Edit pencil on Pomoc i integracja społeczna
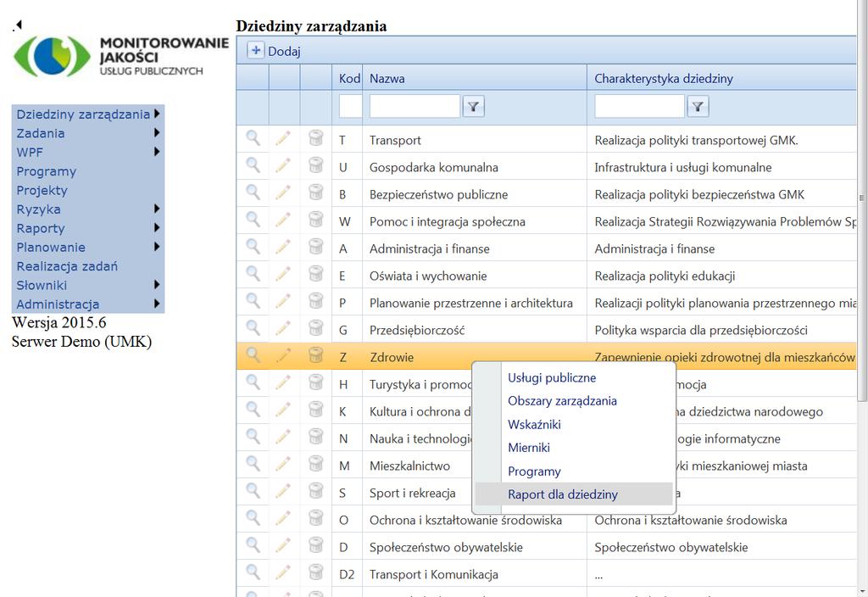This screenshot has height=597, width=868. point(283,220)
